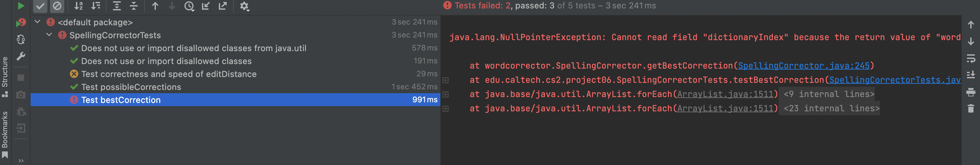This screenshot has height=165, width=980.
Task: Collapse SpellingCorrectorTests tree node
Action: (49, 35)
